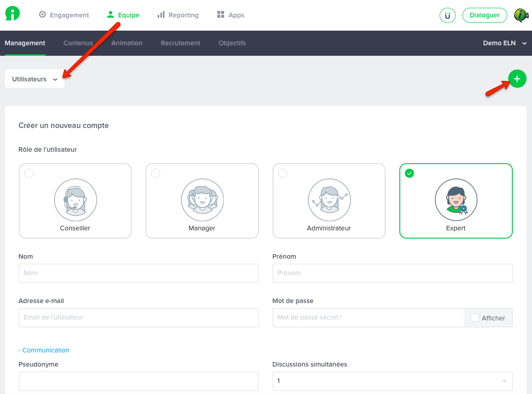Click the Conseiller role label

[75, 228]
